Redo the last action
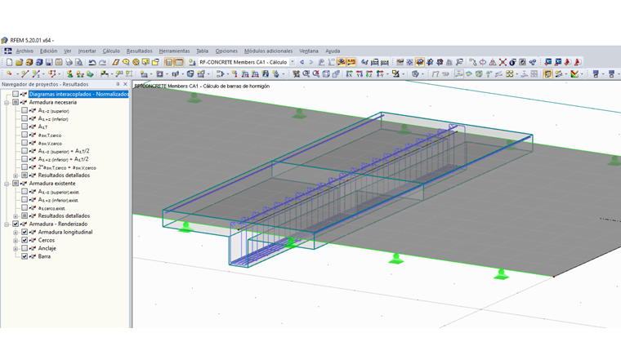The height and width of the screenshot is (364, 621). point(103,62)
